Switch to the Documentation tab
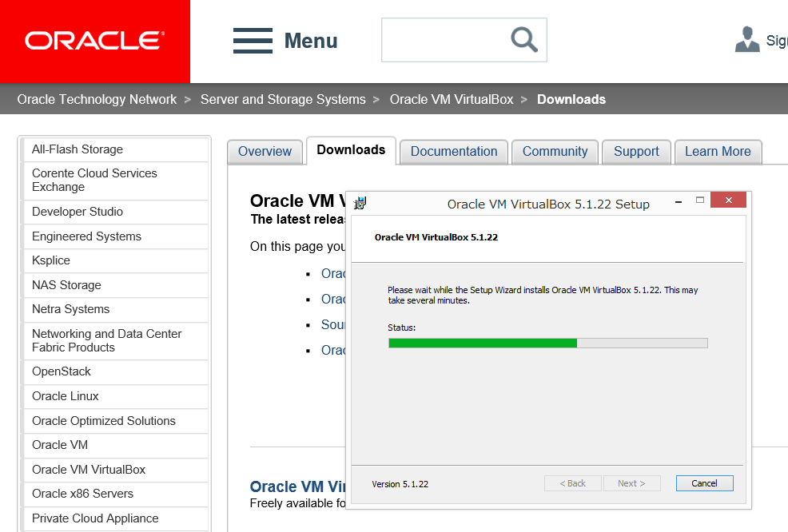The width and height of the screenshot is (788, 532). point(454,152)
